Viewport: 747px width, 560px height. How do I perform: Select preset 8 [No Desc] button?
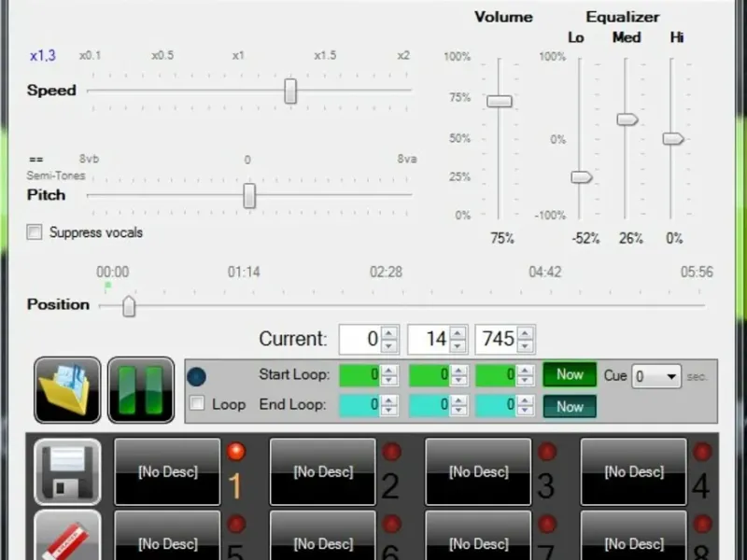[634, 536]
